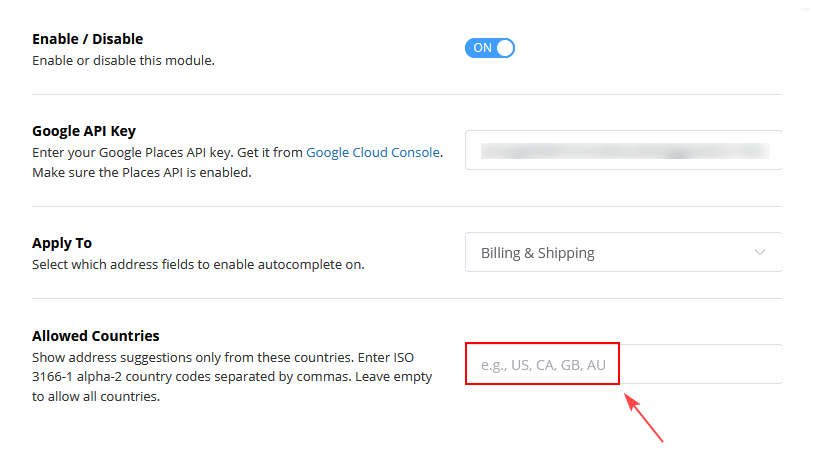Click the "Apply To" heading label
Image resolution: width=813 pixels, height=457 pixels.
coord(62,243)
